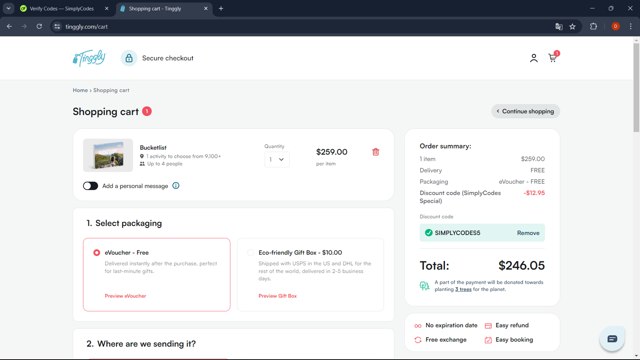Open the Tinggly logo home link
This screenshot has height=360, width=640.
(x=89, y=58)
